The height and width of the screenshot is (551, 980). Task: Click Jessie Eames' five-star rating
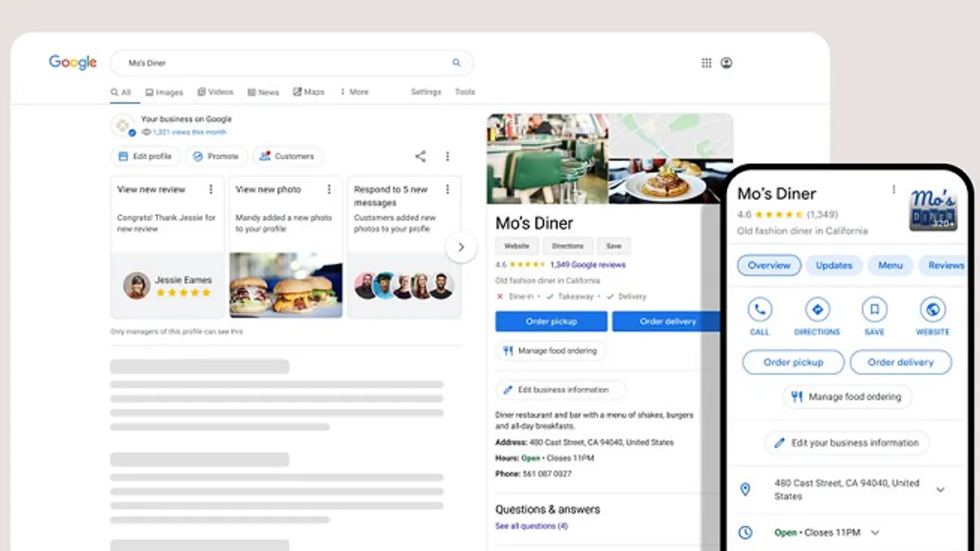point(183,292)
